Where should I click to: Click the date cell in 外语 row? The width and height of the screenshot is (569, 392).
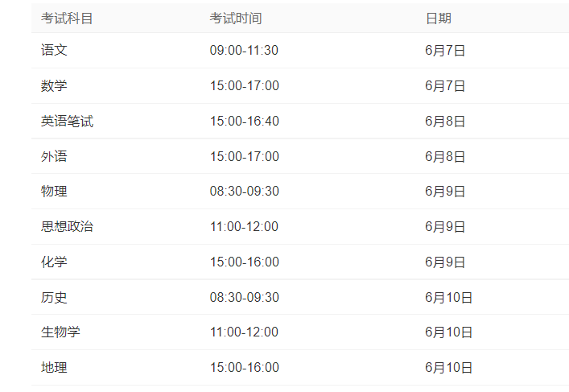445,156
